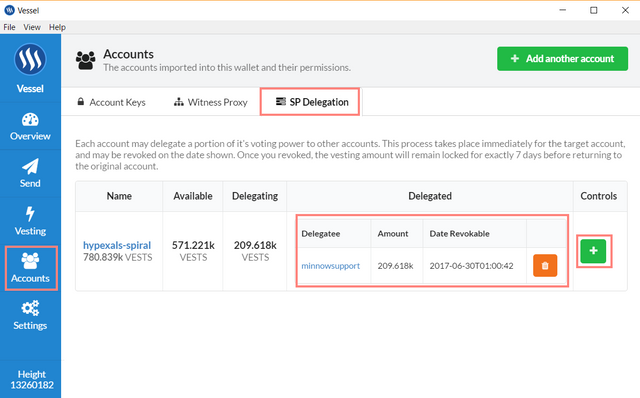Open the File menu
The image size is (640, 398).
point(9,27)
